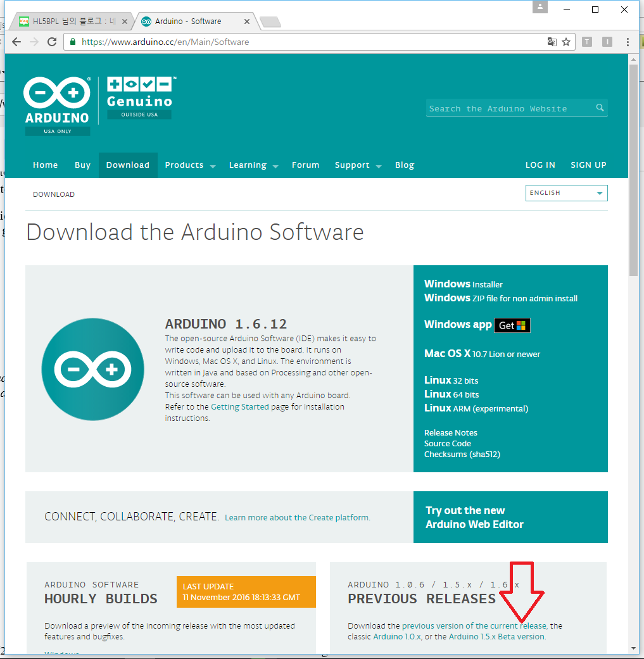This screenshot has height=659, width=644.
Task: Open the Arduino 1.5.x Beta version link
Action: [x=497, y=636]
